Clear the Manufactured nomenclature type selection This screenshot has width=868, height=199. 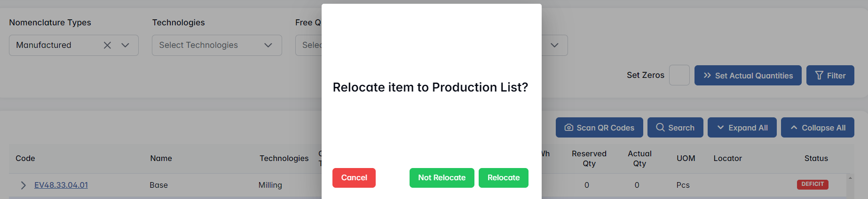pyautogui.click(x=107, y=45)
